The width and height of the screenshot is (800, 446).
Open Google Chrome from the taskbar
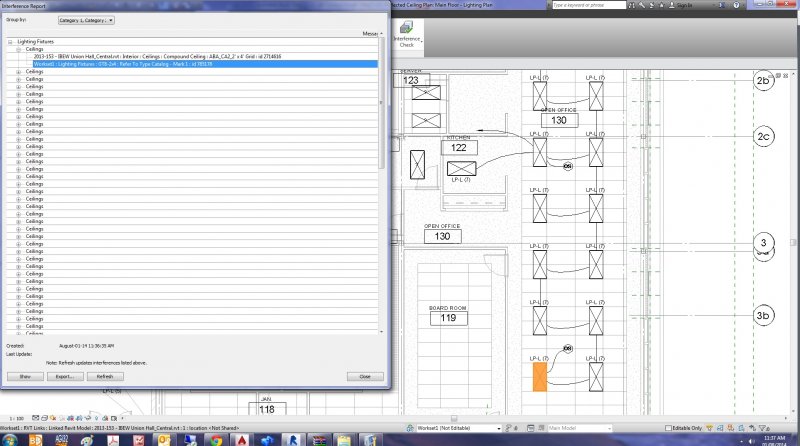[x=216, y=440]
